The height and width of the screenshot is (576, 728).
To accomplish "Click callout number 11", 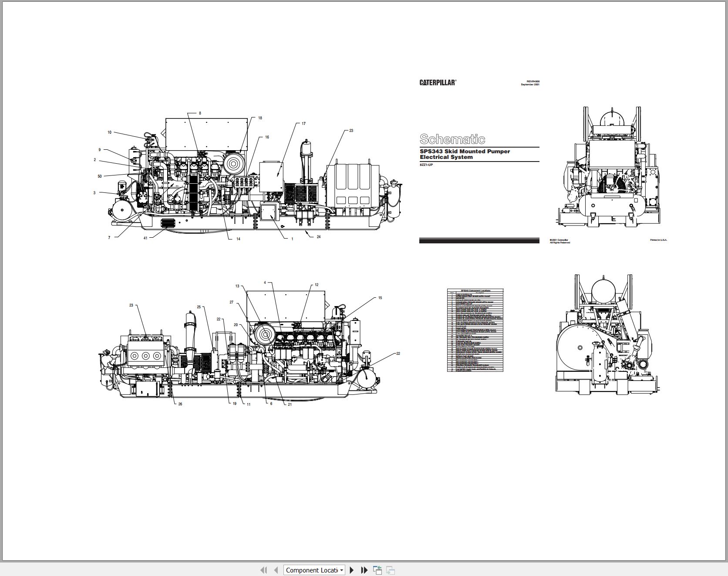I will pos(249,404).
